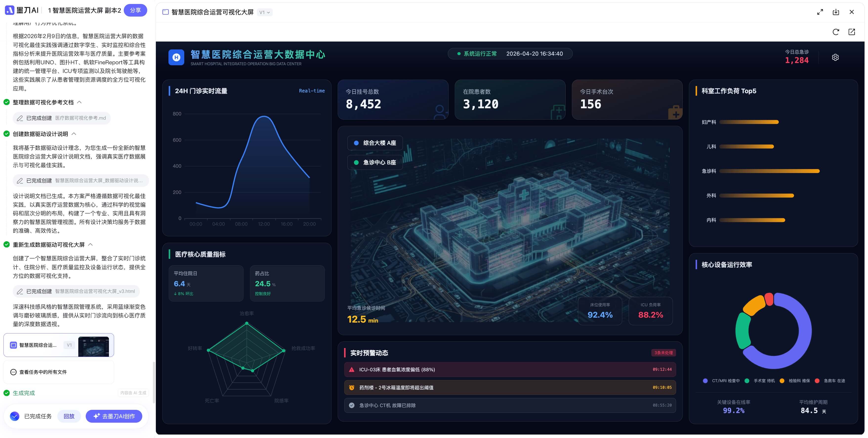
Task: Open 查看任务中的所有文件 entry
Action: tap(43, 372)
